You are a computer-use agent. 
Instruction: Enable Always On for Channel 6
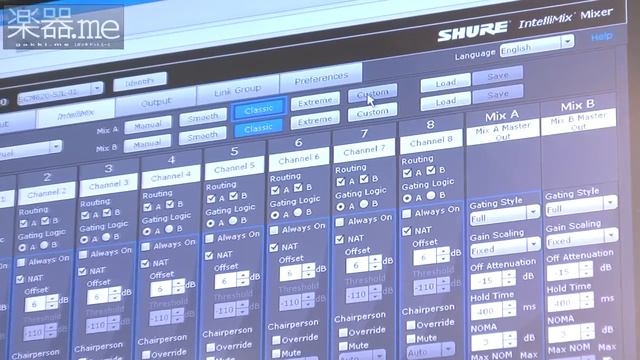click(x=274, y=231)
